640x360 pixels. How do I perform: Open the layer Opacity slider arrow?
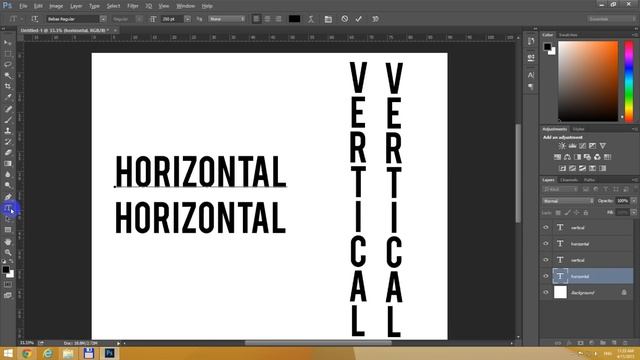coord(634,201)
